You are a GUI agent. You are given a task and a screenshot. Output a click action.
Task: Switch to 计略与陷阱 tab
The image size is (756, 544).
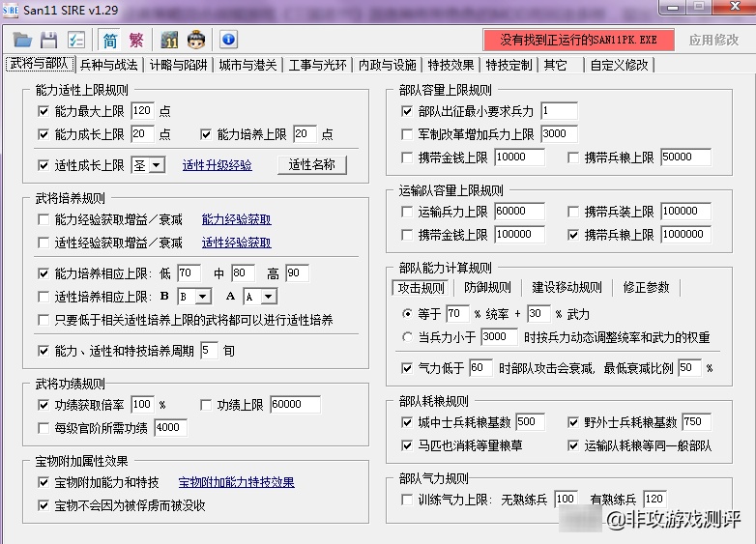tap(179, 65)
